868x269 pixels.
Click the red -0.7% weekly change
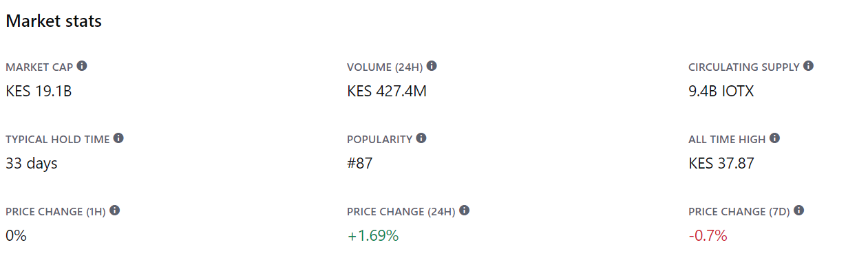click(x=708, y=236)
